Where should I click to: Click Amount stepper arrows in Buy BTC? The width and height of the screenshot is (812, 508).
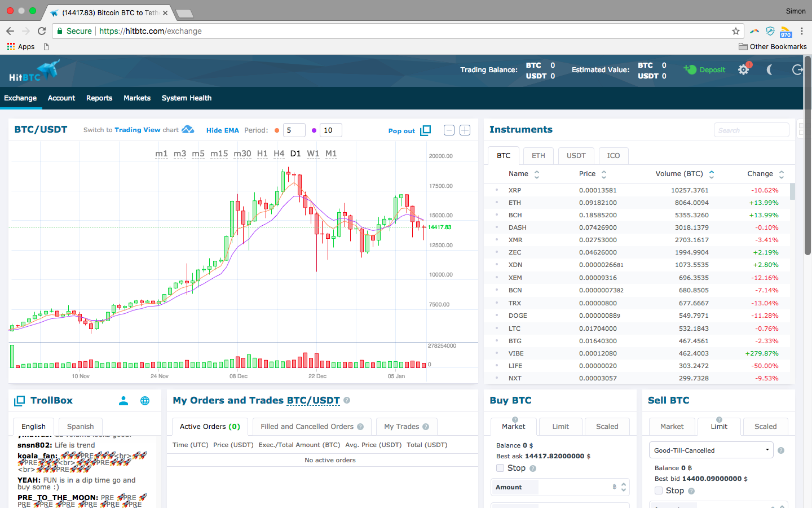pos(624,487)
